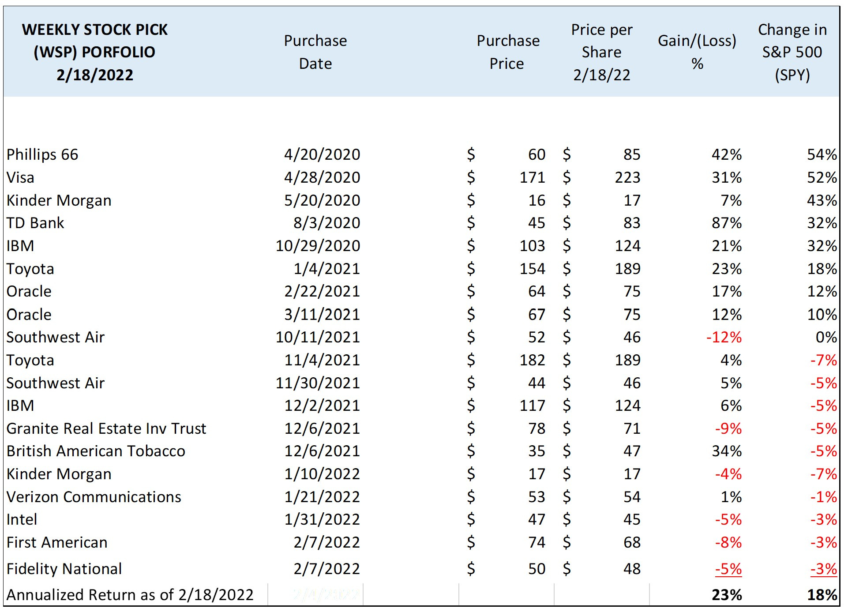
Task: Select the 171 purchase price for Visa
Action: click(x=533, y=177)
